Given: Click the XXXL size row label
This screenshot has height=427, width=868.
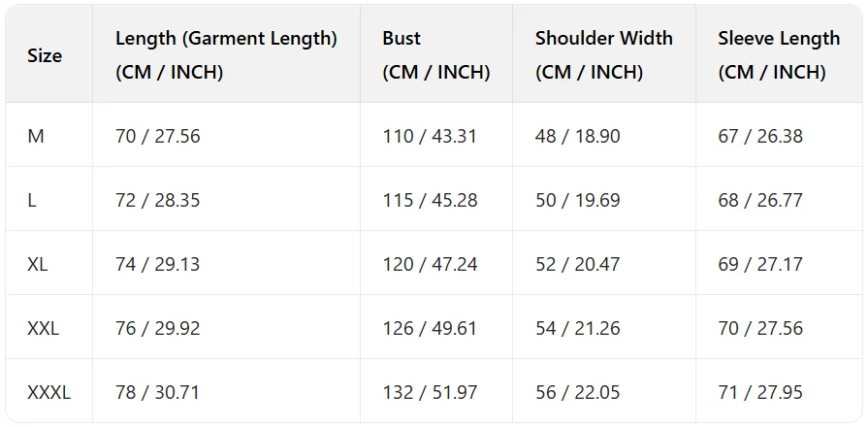Looking at the screenshot, I should (49, 392).
